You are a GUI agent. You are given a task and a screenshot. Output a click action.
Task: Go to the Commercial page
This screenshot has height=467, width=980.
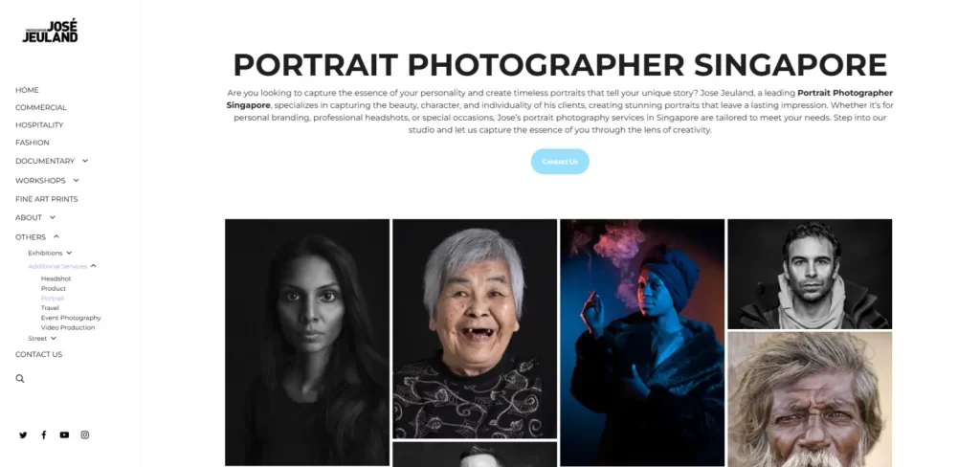click(x=40, y=107)
